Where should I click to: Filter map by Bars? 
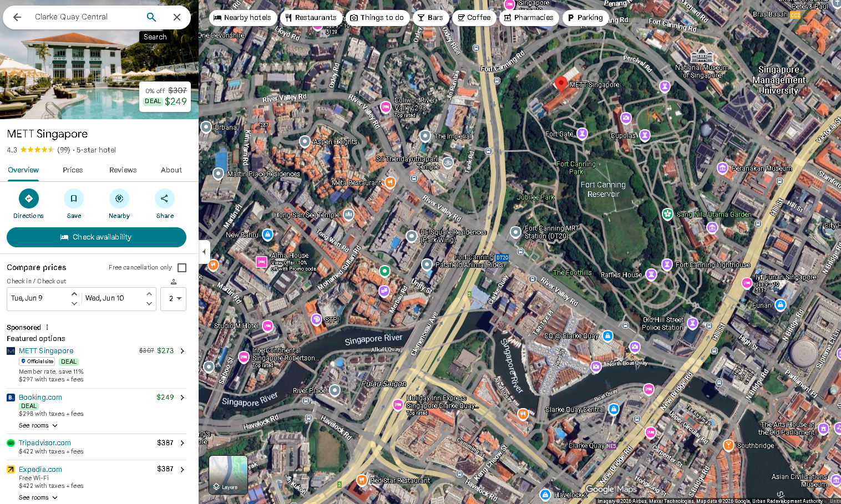430,18
